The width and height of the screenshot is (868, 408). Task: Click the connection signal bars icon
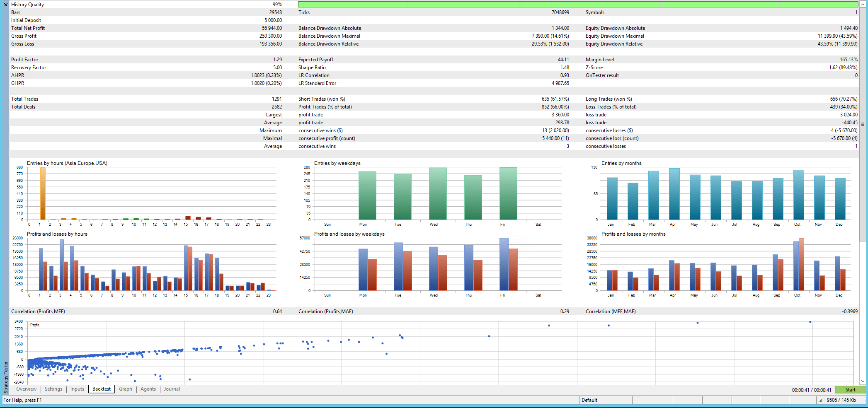820,400
